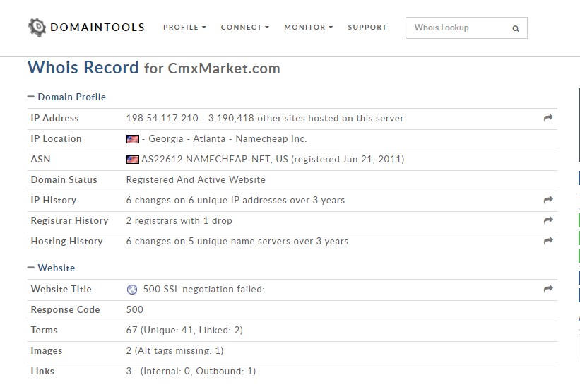Image resolution: width=580 pixels, height=392 pixels.
Task: Click 'Registered And Active Website' status text
Action: coord(196,179)
